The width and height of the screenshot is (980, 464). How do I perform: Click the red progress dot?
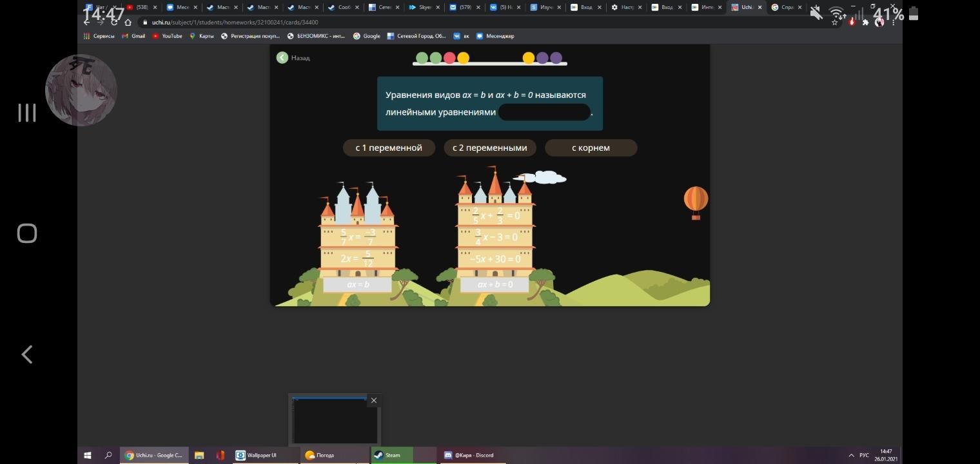tap(449, 58)
